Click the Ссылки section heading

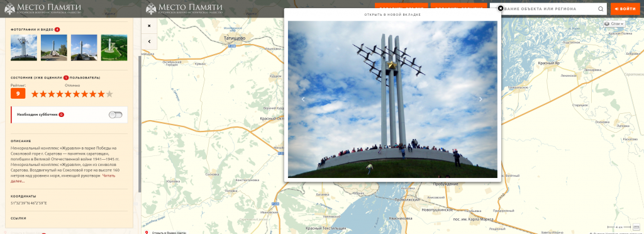click(18, 218)
